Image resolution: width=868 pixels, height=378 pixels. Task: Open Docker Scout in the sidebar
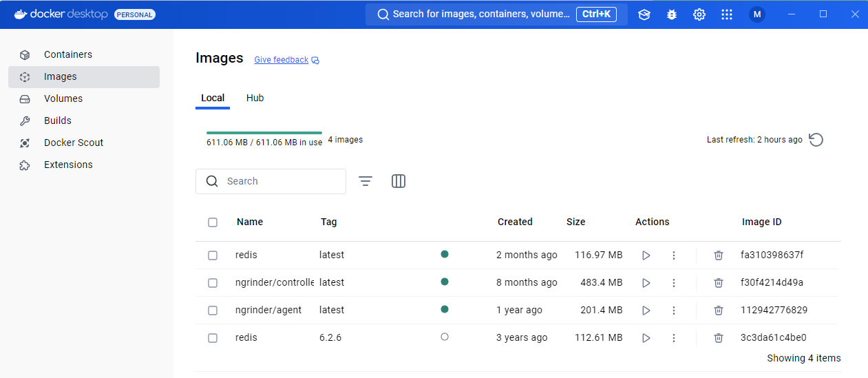point(84,143)
